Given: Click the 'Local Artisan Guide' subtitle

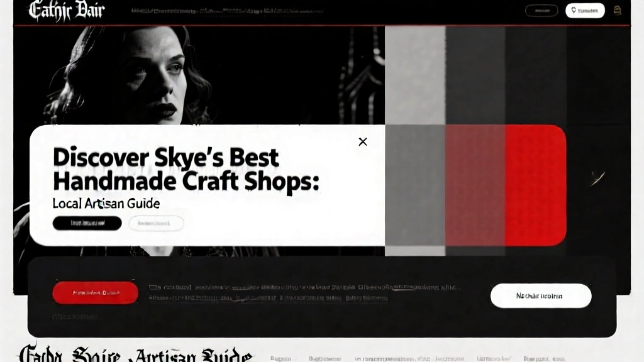Looking at the screenshot, I should coord(106,204).
